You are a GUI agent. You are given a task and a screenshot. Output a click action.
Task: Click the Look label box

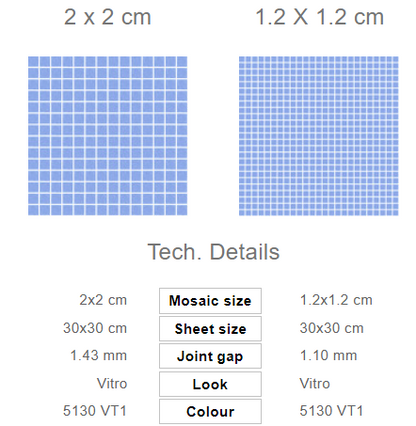pyautogui.click(x=210, y=384)
